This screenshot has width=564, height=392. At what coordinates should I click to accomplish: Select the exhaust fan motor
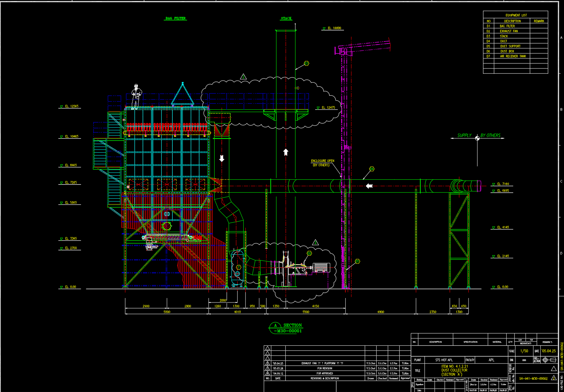(321, 268)
